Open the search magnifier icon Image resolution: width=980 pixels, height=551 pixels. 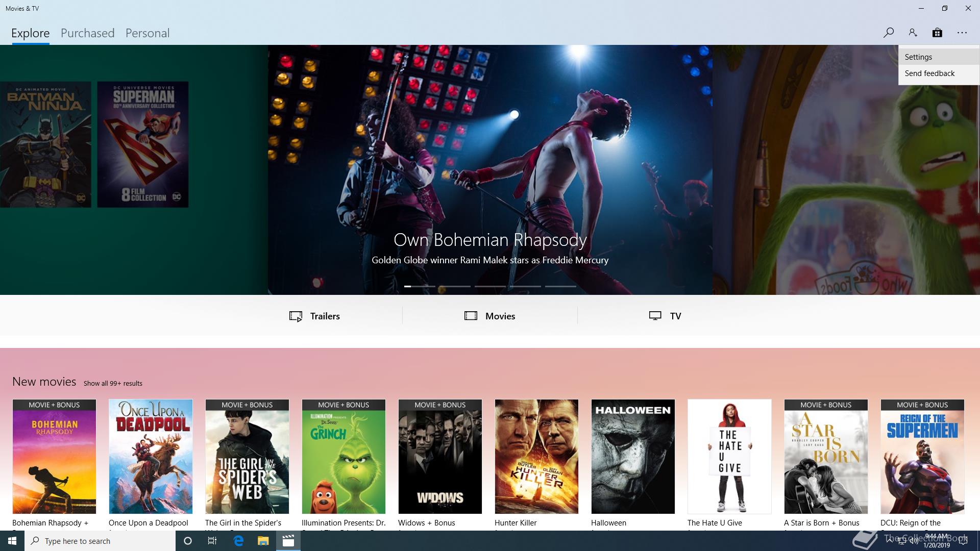[888, 33]
